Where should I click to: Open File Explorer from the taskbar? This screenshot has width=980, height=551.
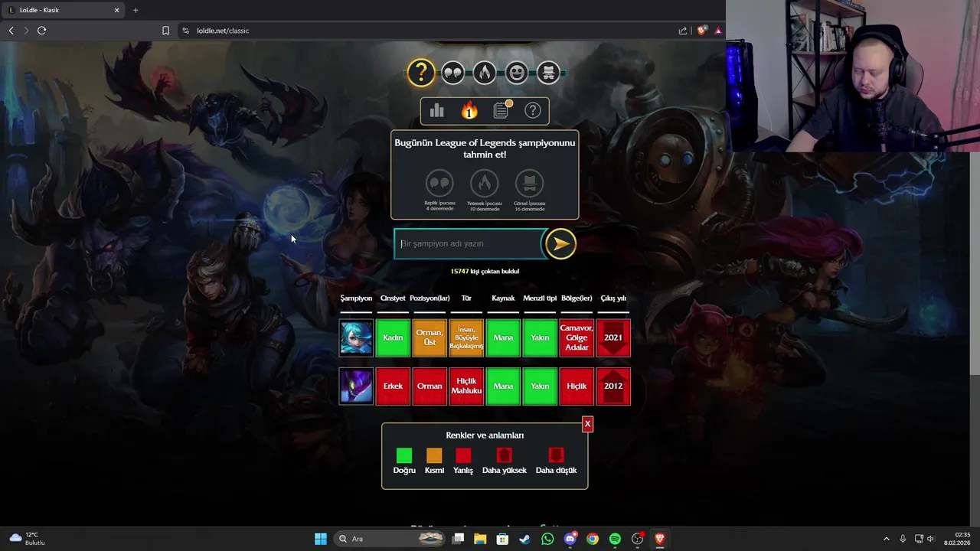tap(480, 539)
